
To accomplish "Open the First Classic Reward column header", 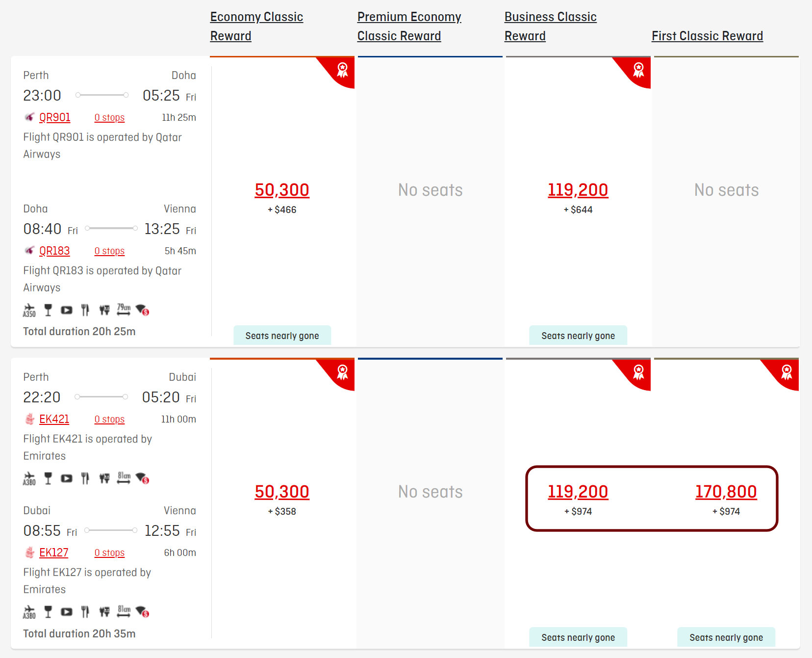I will pos(707,36).
